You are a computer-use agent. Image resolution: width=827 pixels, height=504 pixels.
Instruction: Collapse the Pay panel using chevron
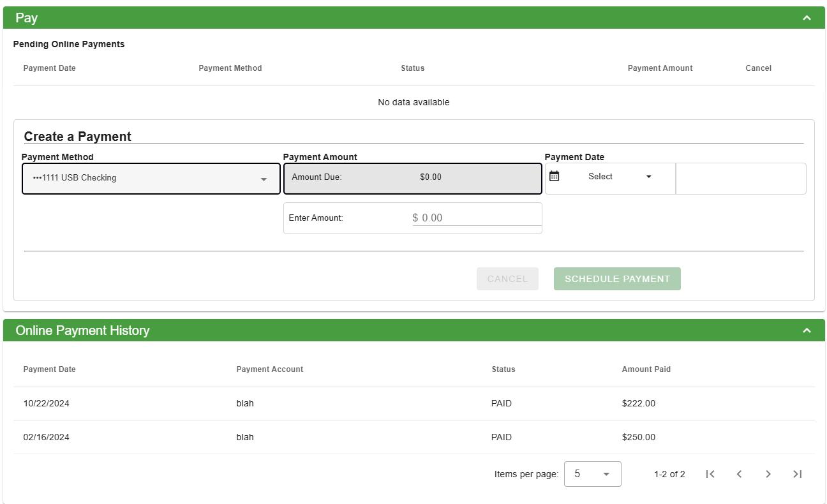(807, 18)
